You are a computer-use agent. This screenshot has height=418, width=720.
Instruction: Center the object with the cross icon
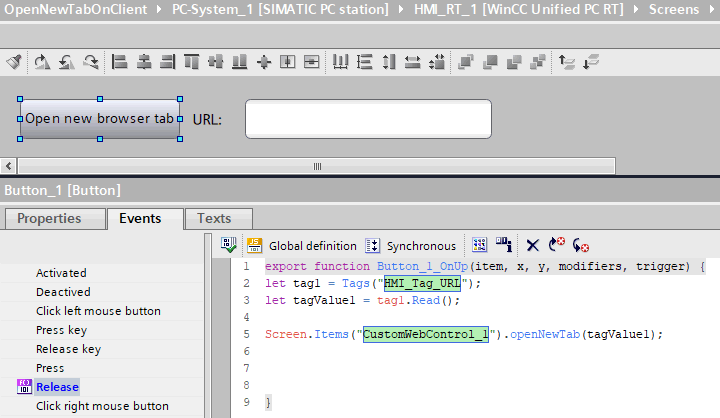pyautogui.click(x=264, y=62)
